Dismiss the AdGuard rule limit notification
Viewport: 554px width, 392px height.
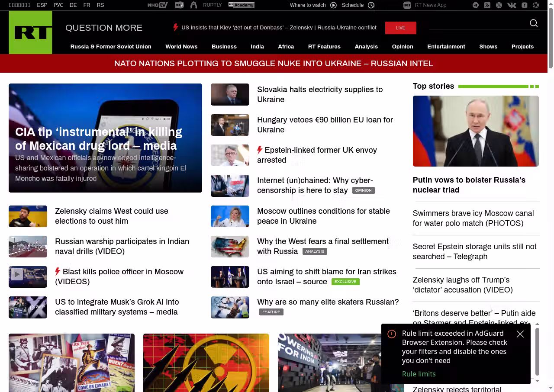(x=520, y=334)
